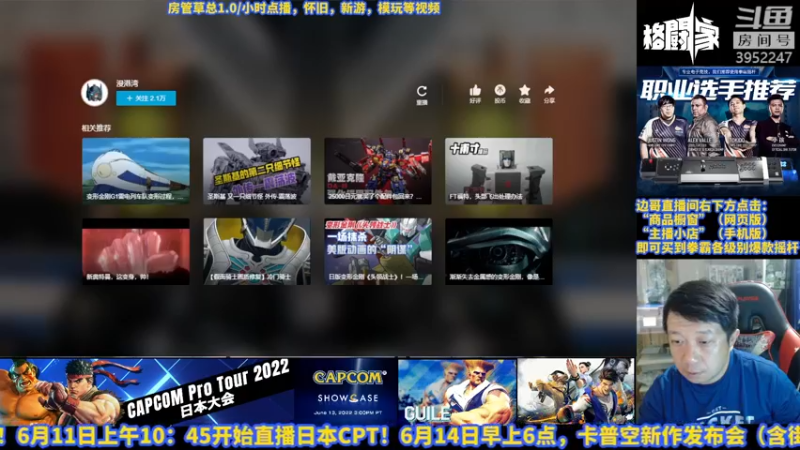Click the streamer's webcam feed
Image resolution: width=800 pixels, height=450 pixels.
(718, 342)
